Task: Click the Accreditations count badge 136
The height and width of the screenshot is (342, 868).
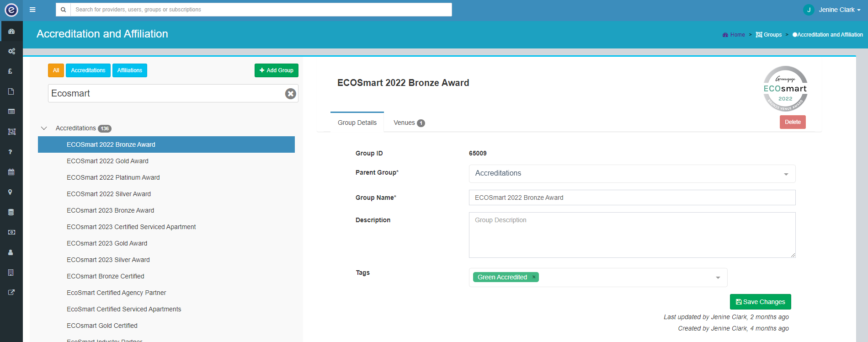Action: point(105,128)
